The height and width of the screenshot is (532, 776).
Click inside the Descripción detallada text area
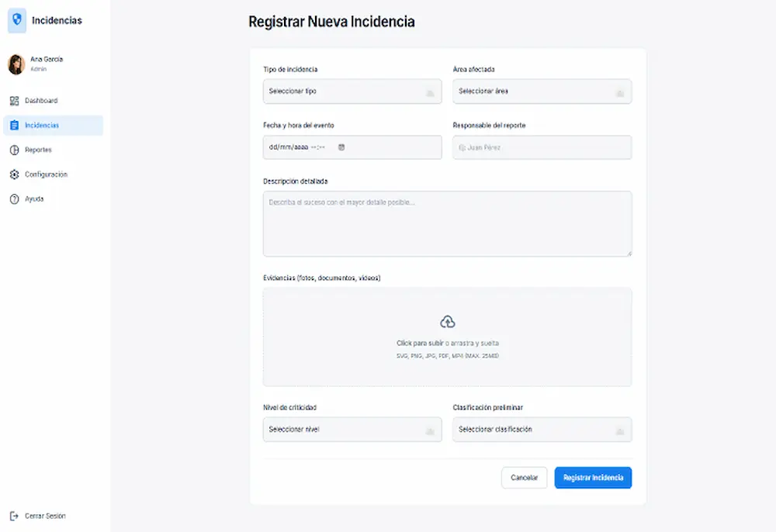pos(447,223)
